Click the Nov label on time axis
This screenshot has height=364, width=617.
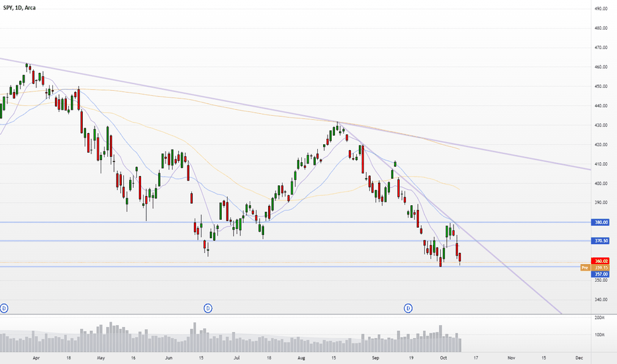pyautogui.click(x=512, y=358)
